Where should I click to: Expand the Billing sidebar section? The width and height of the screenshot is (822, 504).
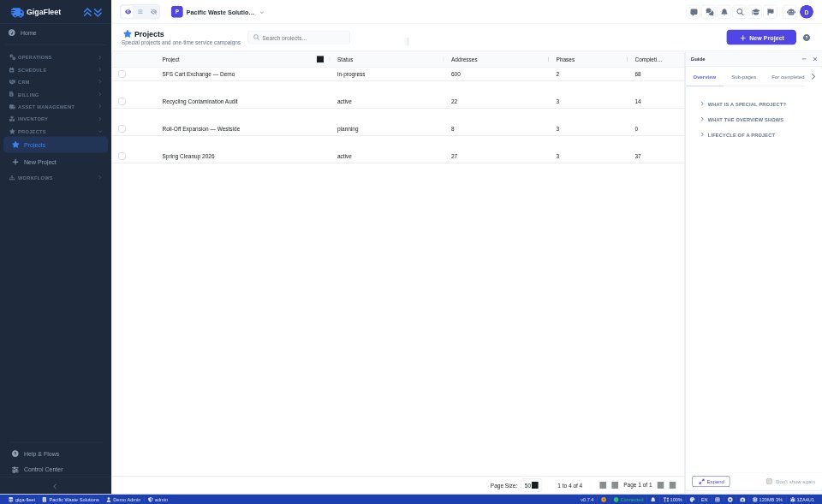(56, 95)
